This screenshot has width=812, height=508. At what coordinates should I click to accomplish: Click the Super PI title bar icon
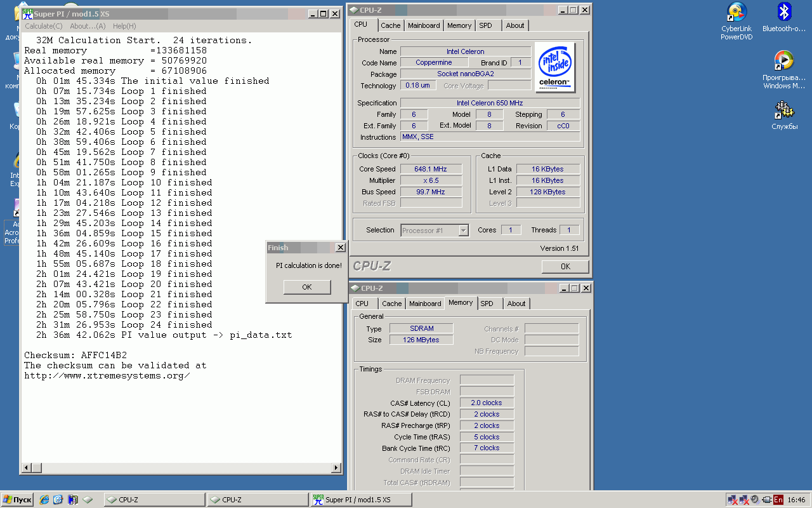pos(27,13)
